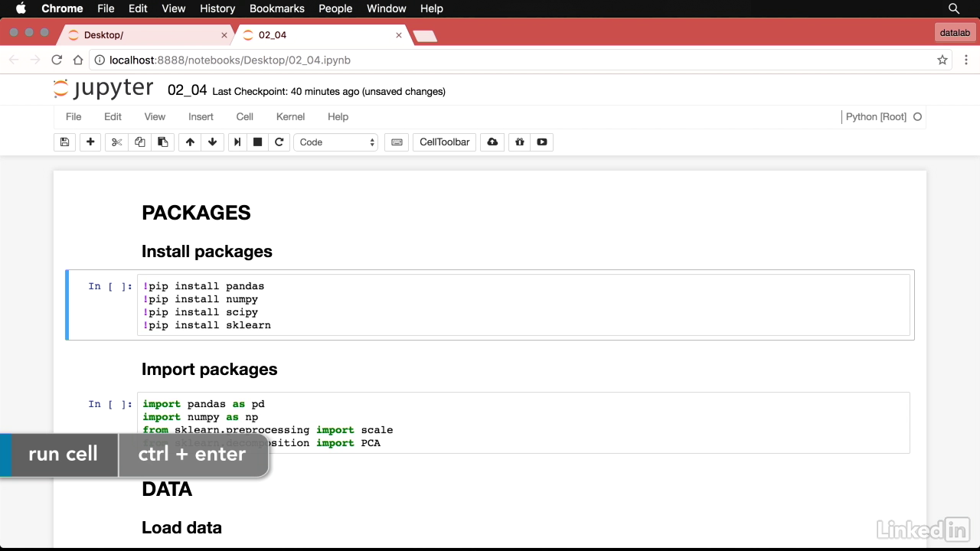Run the cell with the step icon
Viewport: 980px width, 551px height.
[237, 142]
